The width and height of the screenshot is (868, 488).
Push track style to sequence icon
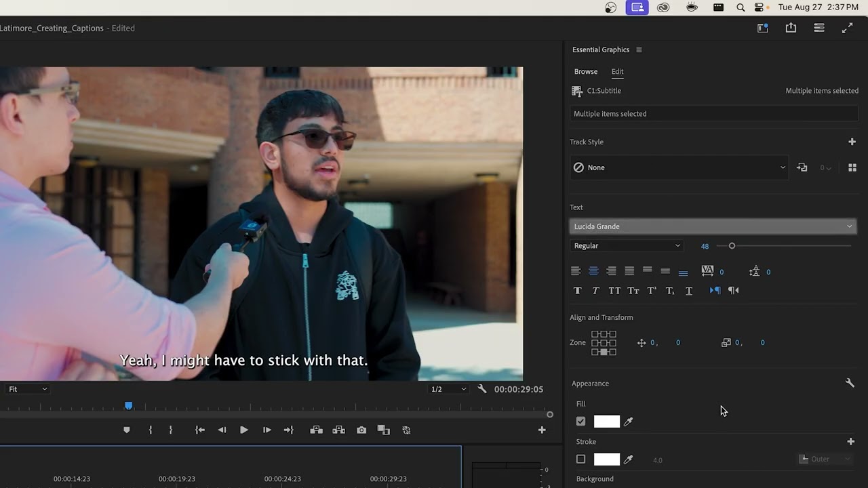(802, 167)
